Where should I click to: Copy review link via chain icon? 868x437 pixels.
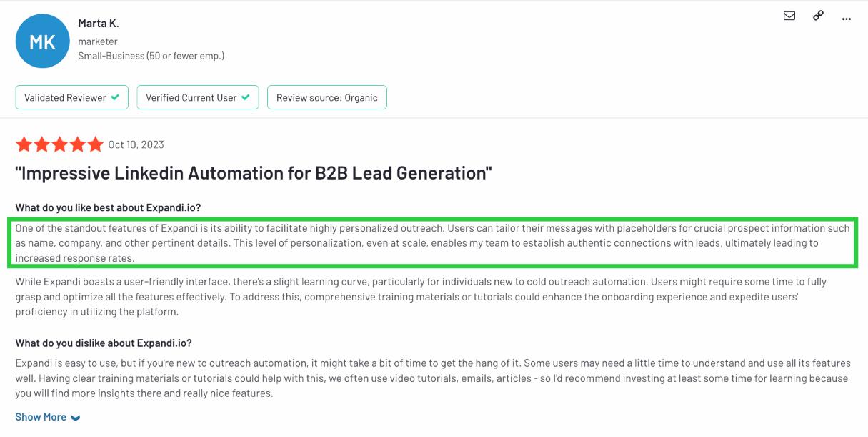coord(818,16)
